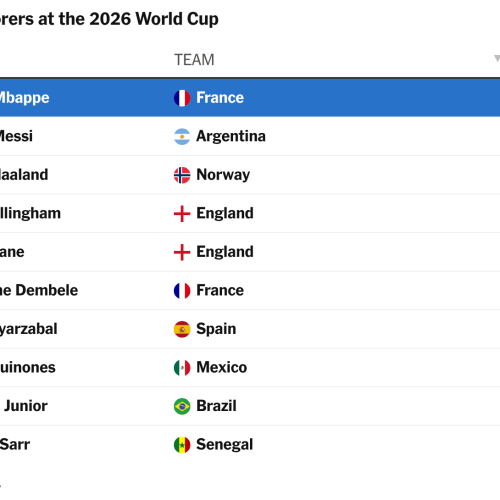Click the Norway team name
Image resolution: width=500 pixels, height=500 pixels.
click(223, 175)
